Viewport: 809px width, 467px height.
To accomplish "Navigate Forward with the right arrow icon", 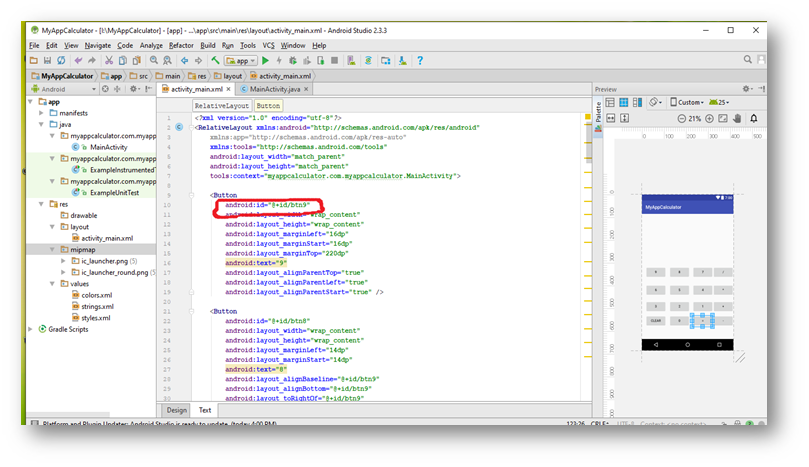I will point(198,60).
